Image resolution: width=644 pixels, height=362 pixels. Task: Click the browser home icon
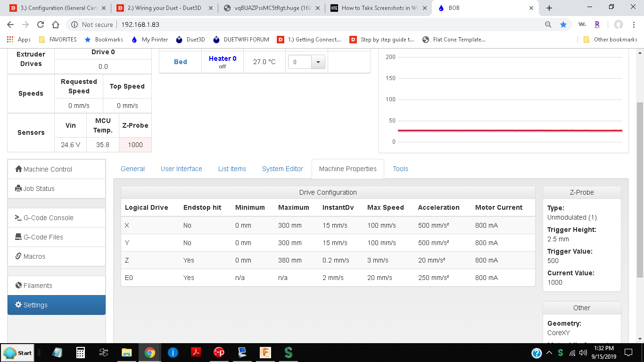pyautogui.click(x=56, y=25)
